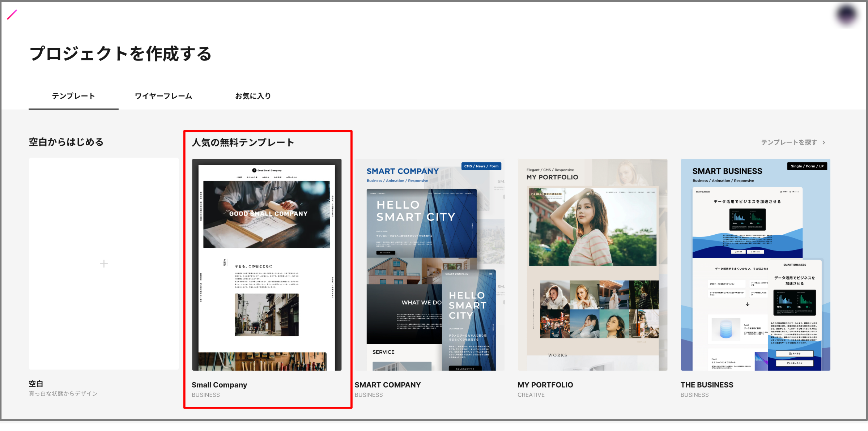Click the 真っ白な状態からデザイン description
868x431 pixels.
click(63, 394)
